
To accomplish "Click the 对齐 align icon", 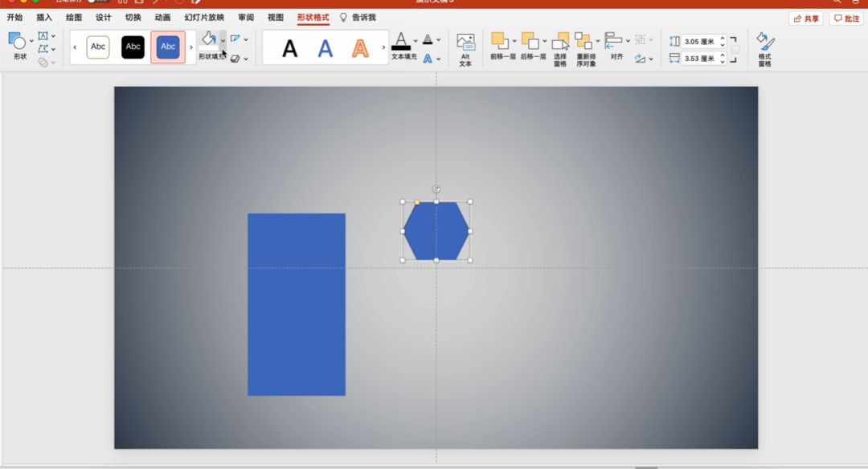I will pos(612,40).
